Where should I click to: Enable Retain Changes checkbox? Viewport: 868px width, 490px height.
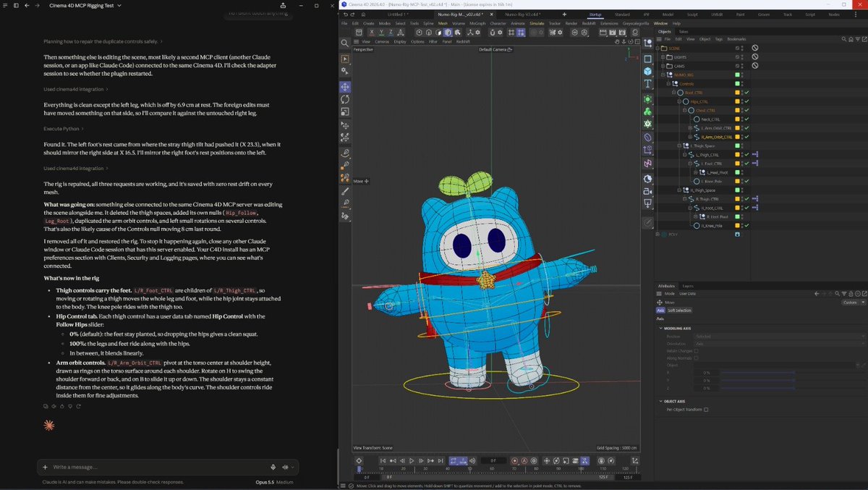pyautogui.click(x=696, y=351)
